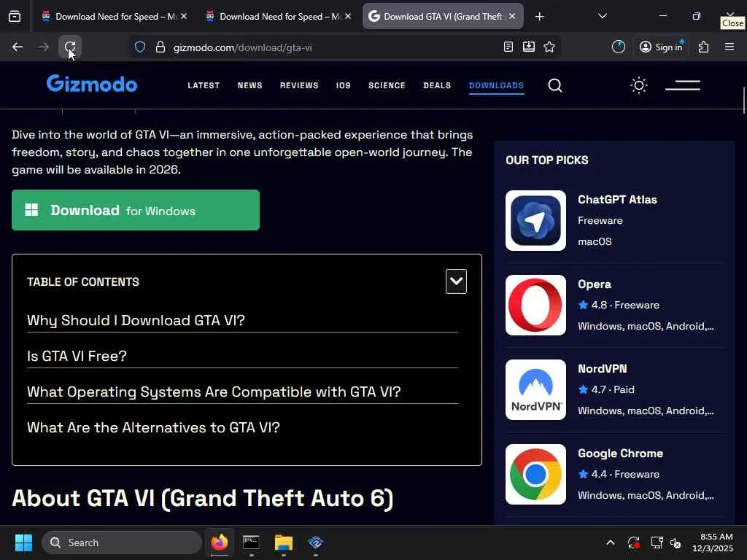Click the Google Chrome app icon
747x560 pixels.
click(x=536, y=474)
